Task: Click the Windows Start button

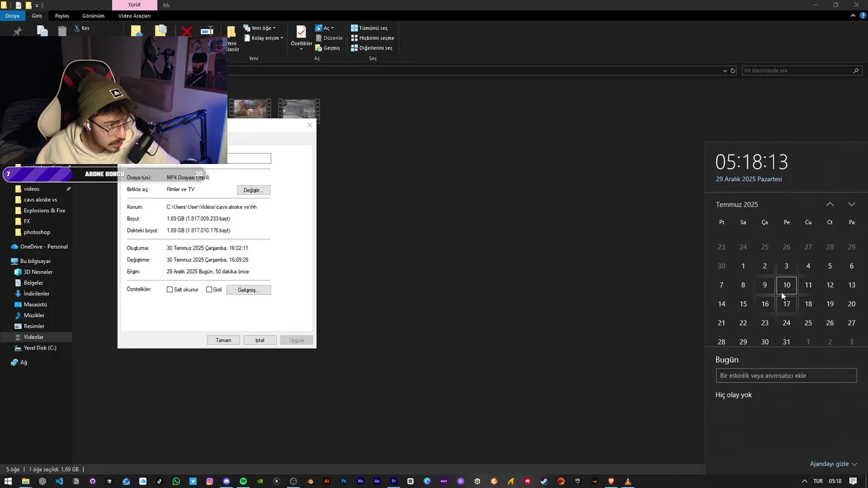Action: point(8,481)
